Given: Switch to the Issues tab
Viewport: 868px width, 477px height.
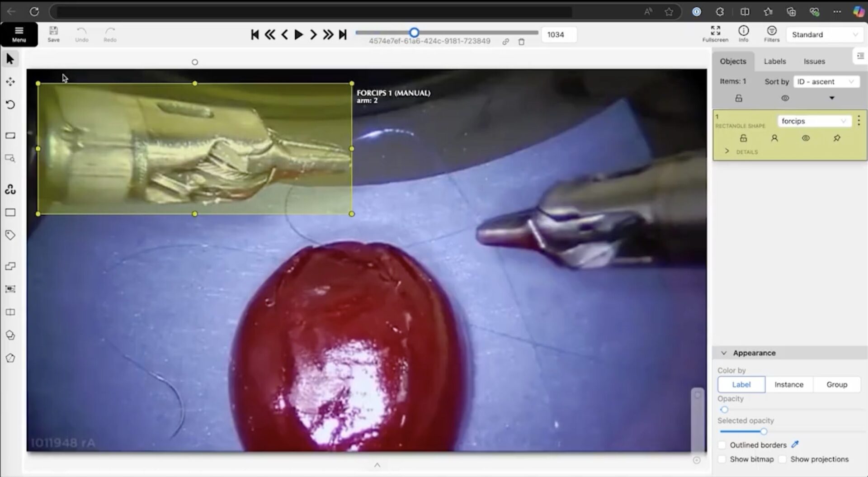Looking at the screenshot, I should [x=814, y=61].
